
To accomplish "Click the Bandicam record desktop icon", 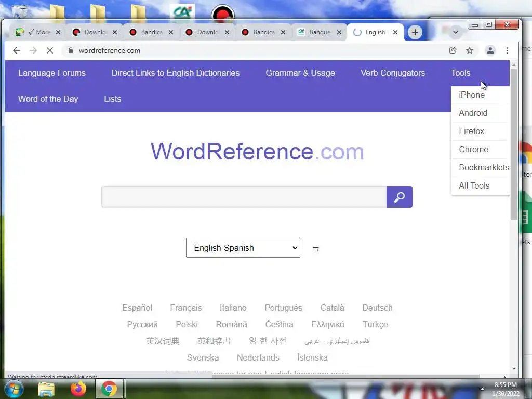I will [222, 13].
